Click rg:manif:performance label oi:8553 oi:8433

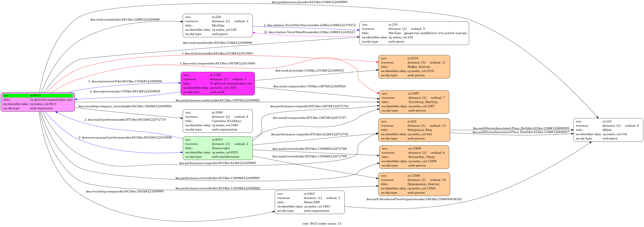(125, 120)
